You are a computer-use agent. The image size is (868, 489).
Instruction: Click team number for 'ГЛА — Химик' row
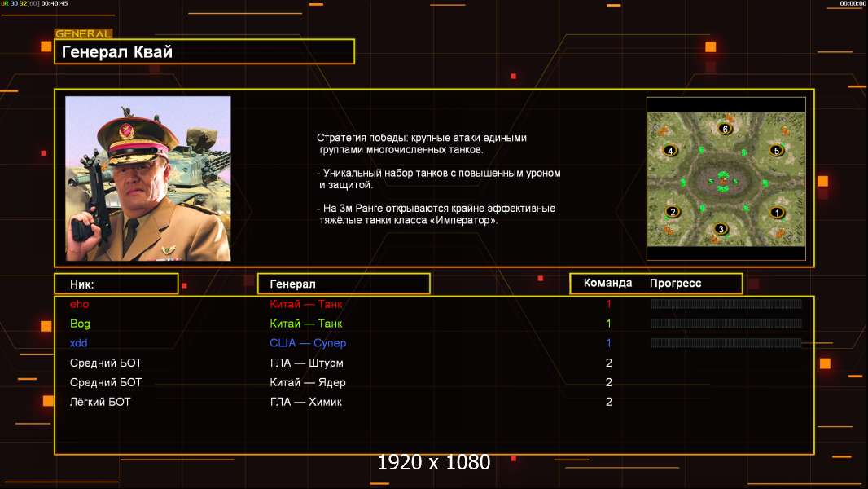pos(609,402)
